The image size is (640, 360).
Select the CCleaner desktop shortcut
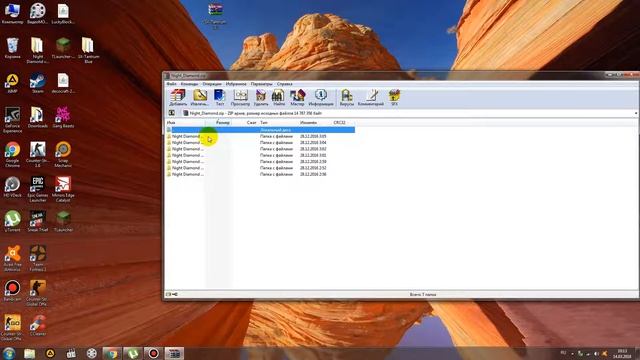[x=38, y=325]
